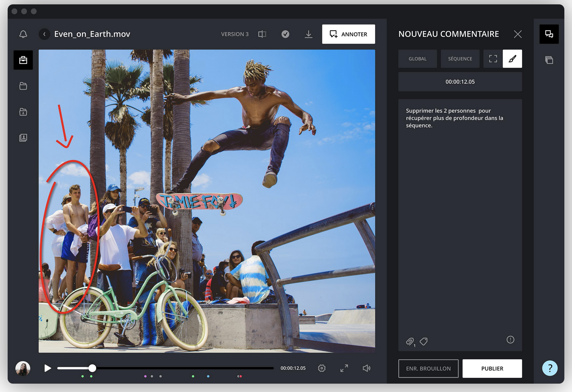The width and height of the screenshot is (572, 392).
Task: Go back using the chevron beside filename
Action: [x=44, y=34]
